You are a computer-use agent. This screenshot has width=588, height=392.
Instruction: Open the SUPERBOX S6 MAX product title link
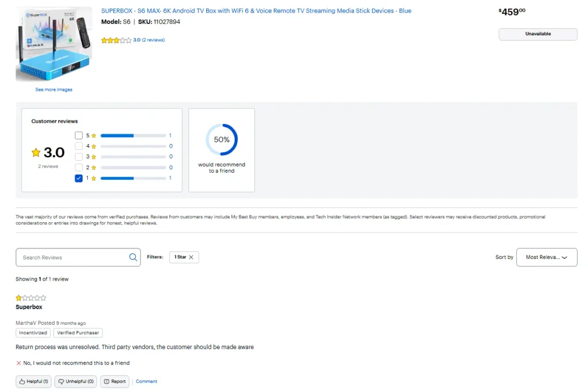click(256, 11)
